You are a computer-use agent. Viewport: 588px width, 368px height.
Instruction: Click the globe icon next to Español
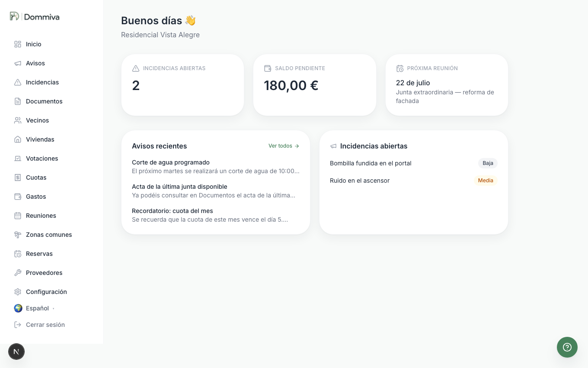(18, 308)
